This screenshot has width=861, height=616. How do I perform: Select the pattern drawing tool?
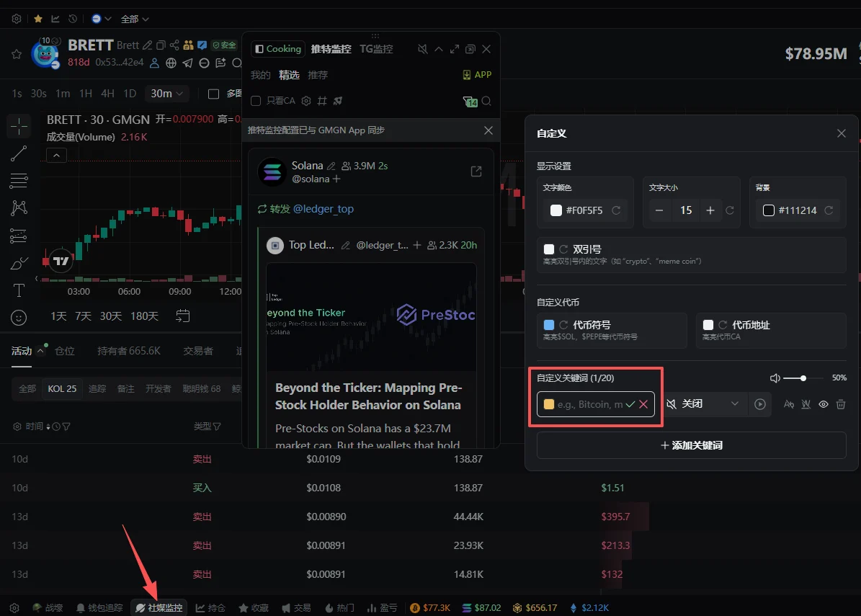(x=19, y=207)
